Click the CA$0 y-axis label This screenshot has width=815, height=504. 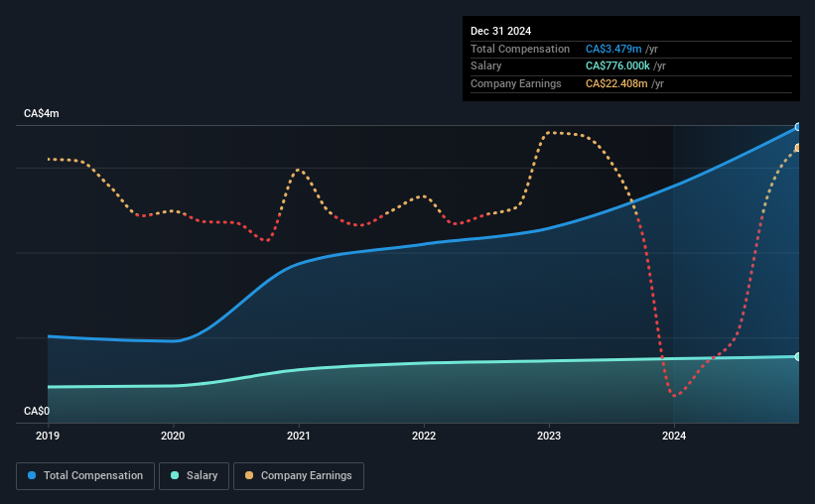click(37, 411)
